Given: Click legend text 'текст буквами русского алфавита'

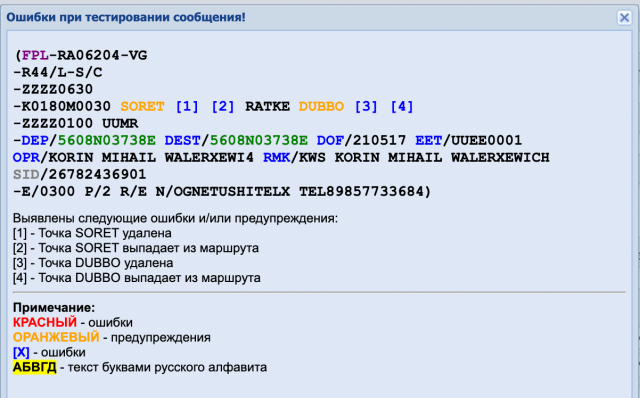Looking at the screenshot, I should click(167, 367).
